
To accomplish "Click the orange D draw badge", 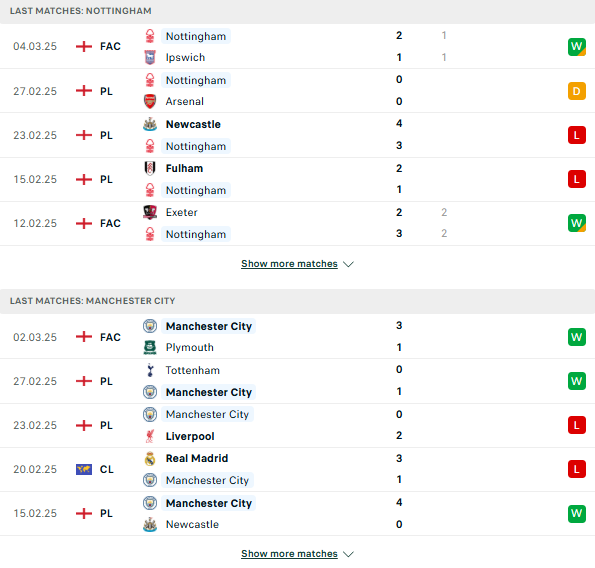I will [576, 91].
